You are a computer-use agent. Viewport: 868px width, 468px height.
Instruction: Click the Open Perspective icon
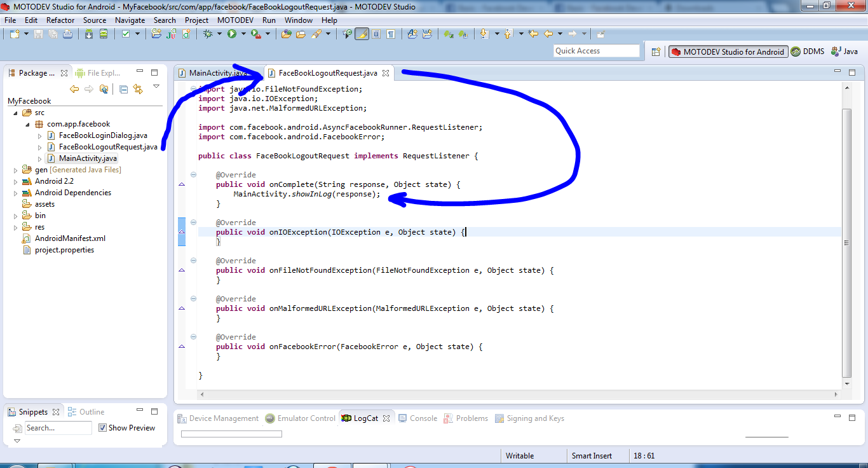click(x=656, y=52)
